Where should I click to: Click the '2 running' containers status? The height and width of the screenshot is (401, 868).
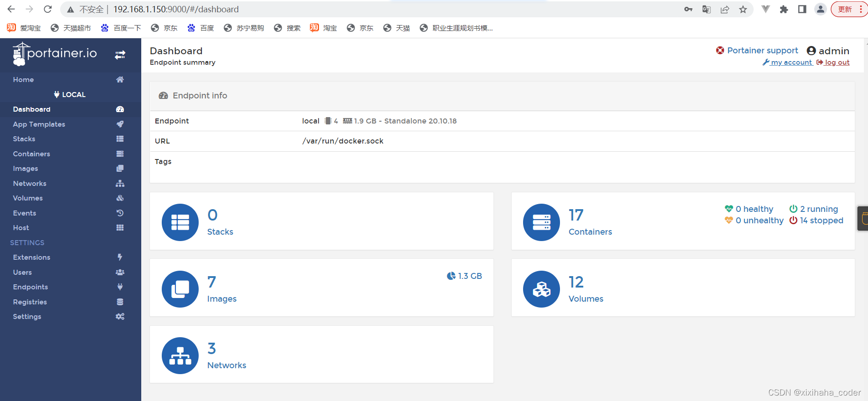click(814, 209)
